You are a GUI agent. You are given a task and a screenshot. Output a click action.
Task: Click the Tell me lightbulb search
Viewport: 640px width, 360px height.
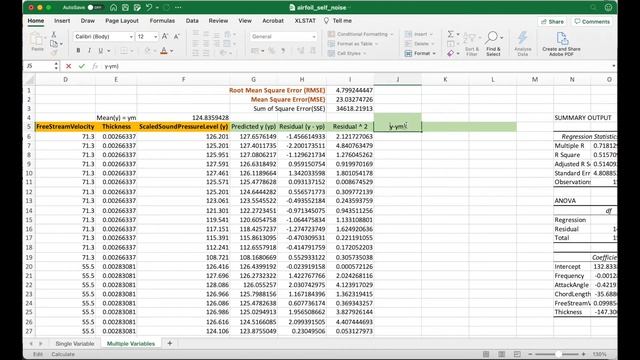(338, 20)
